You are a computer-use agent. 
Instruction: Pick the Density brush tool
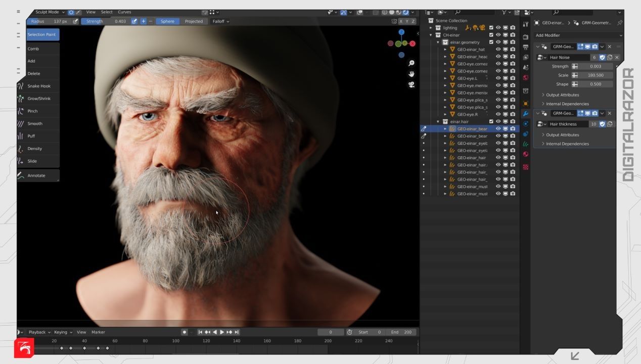(x=34, y=149)
